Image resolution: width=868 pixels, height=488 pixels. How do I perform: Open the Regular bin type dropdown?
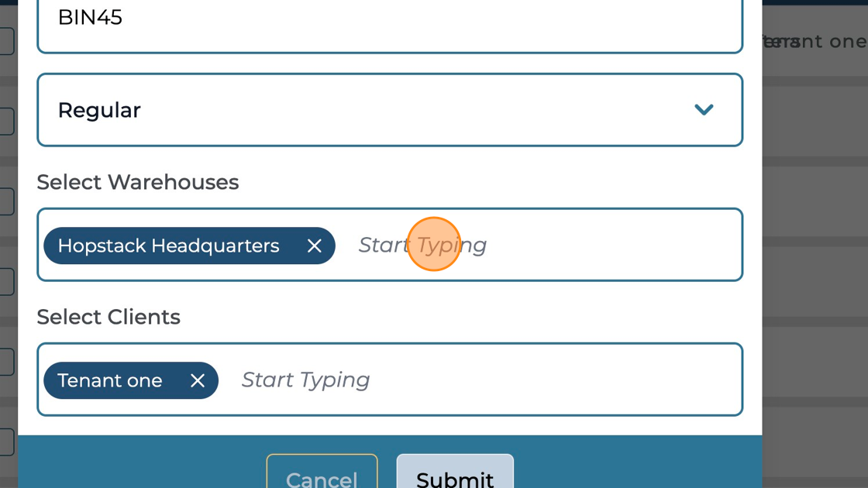coord(389,110)
